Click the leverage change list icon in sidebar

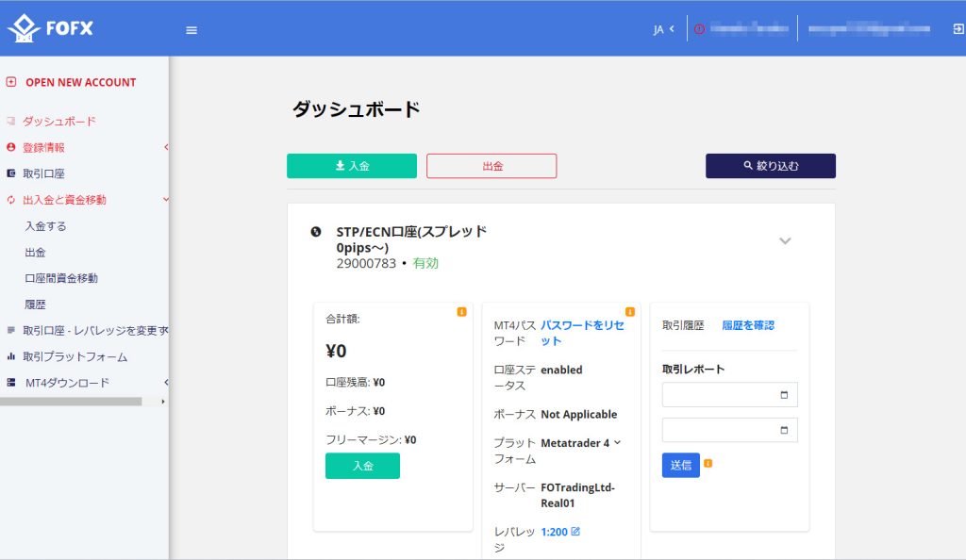point(10,331)
